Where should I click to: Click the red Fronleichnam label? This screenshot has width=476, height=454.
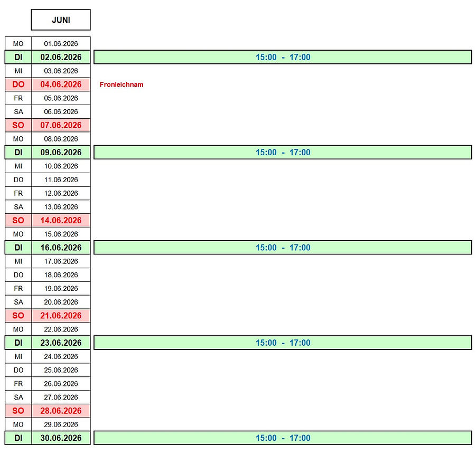122,84
